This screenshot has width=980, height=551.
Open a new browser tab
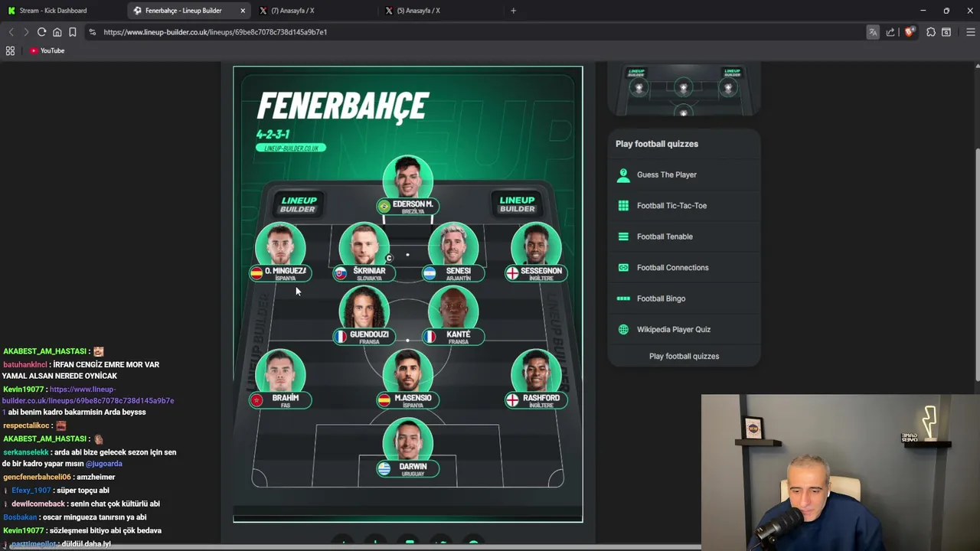(x=513, y=11)
